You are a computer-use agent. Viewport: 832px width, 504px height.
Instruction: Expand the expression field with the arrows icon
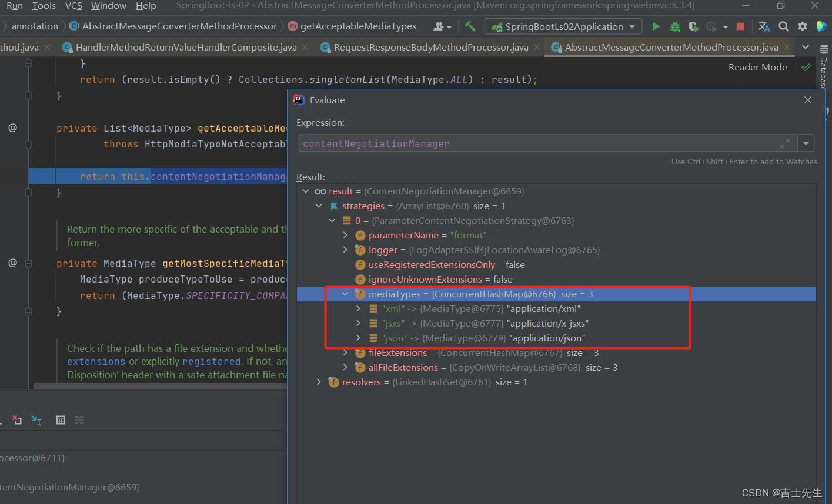784,143
